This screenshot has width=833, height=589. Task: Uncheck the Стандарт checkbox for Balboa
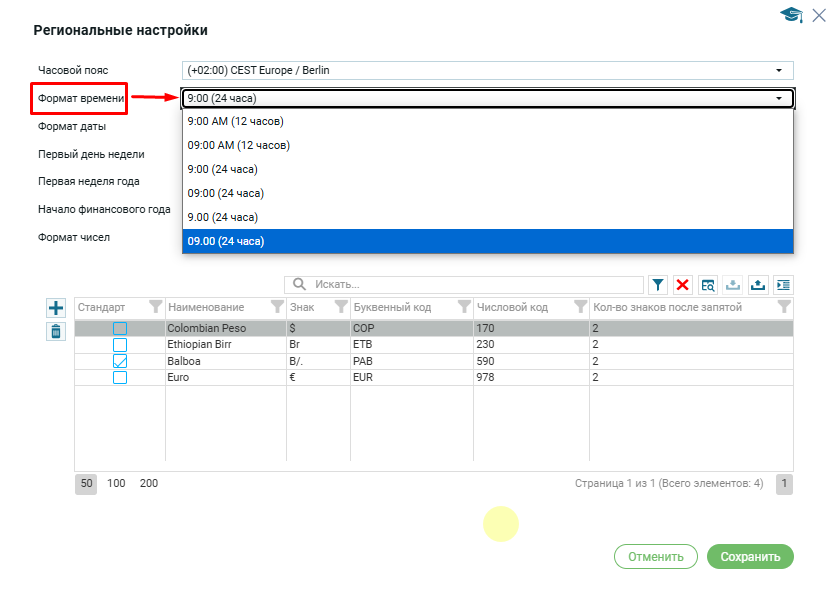[120, 361]
